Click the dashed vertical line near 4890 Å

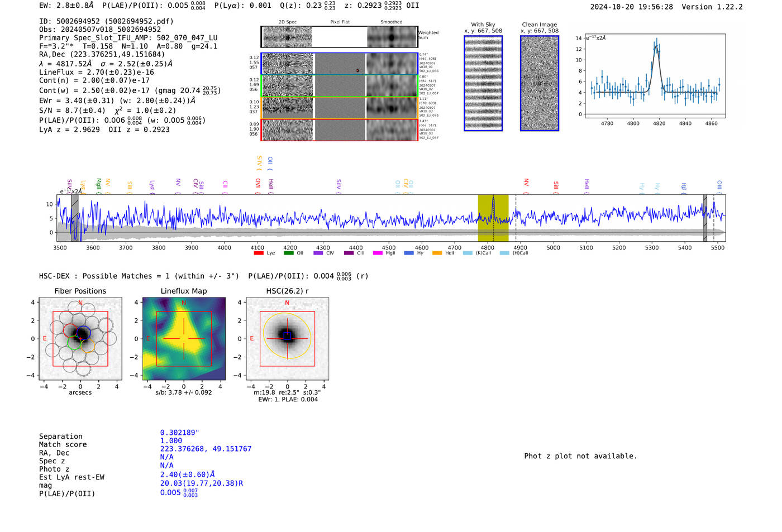pyautogui.click(x=516, y=218)
